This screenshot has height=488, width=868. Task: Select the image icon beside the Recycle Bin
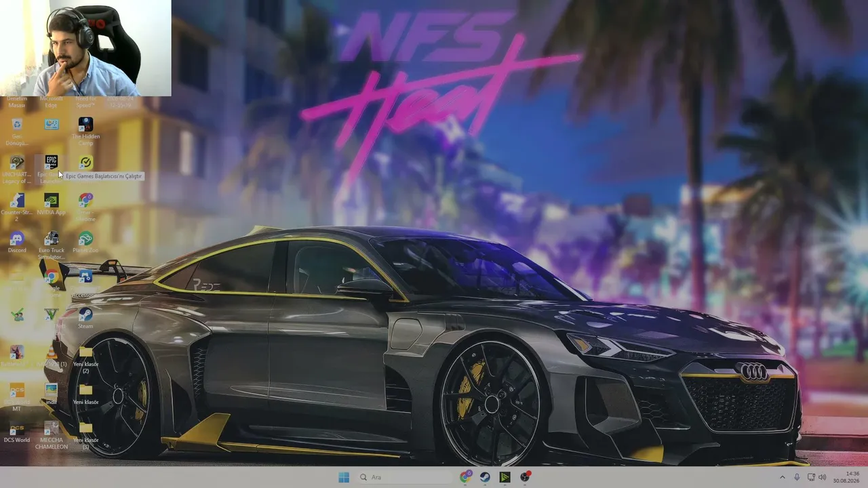tap(52, 125)
